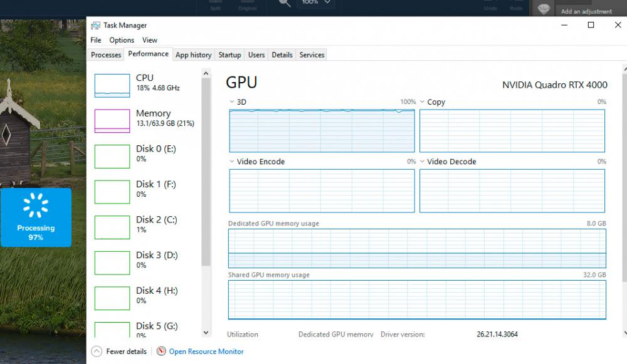Open the File menu
Image resolution: width=627 pixels, height=364 pixels.
coord(96,40)
